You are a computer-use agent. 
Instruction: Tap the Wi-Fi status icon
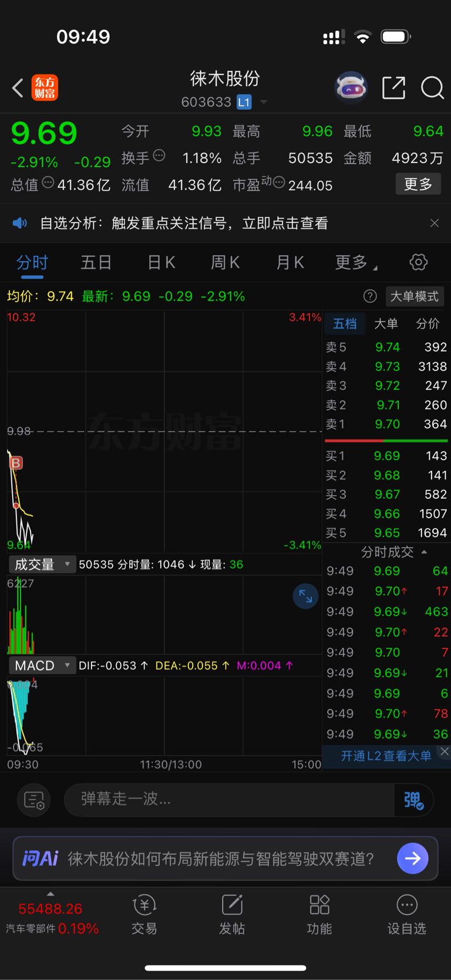pyautogui.click(x=364, y=38)
